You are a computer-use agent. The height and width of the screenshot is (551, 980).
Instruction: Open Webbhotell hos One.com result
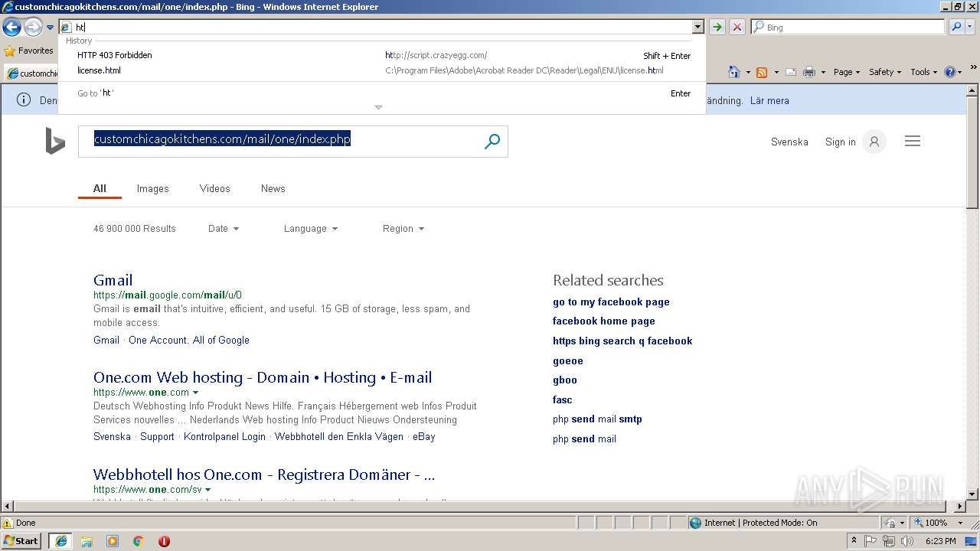click(264, 474)
